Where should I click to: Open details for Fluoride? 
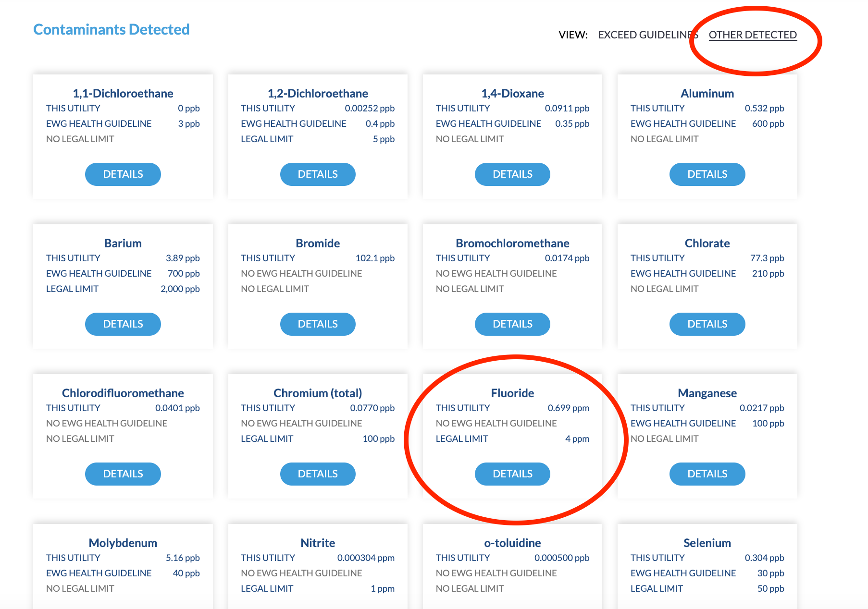point(512,474)
